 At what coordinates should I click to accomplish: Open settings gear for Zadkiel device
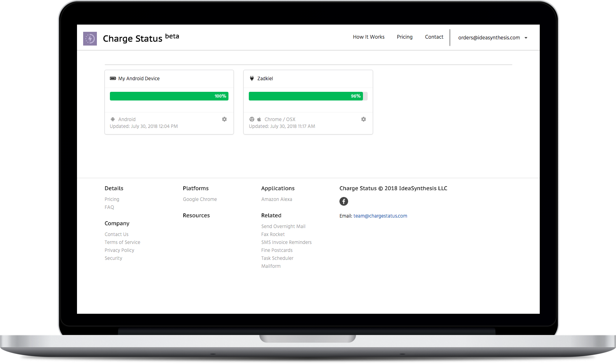click(363, 119)
